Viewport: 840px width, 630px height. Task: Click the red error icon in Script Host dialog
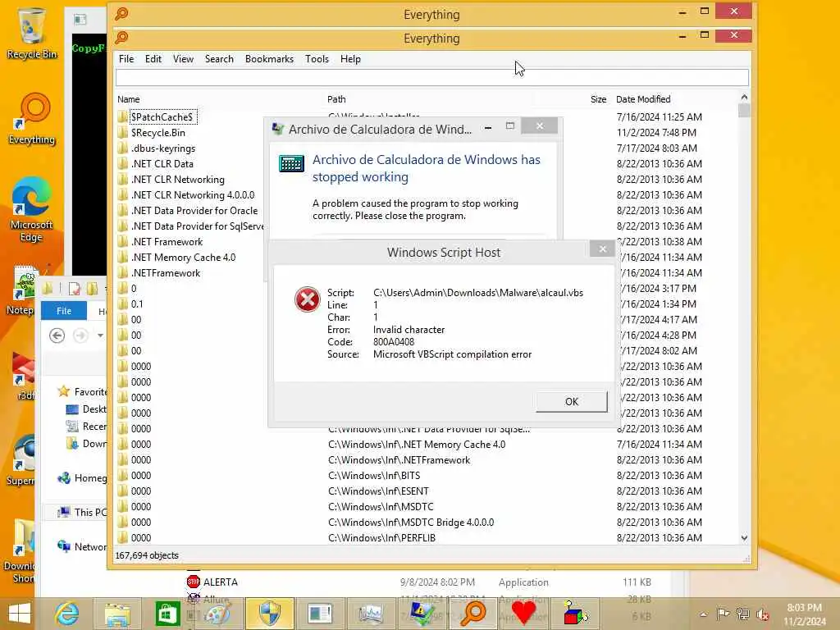307,299
